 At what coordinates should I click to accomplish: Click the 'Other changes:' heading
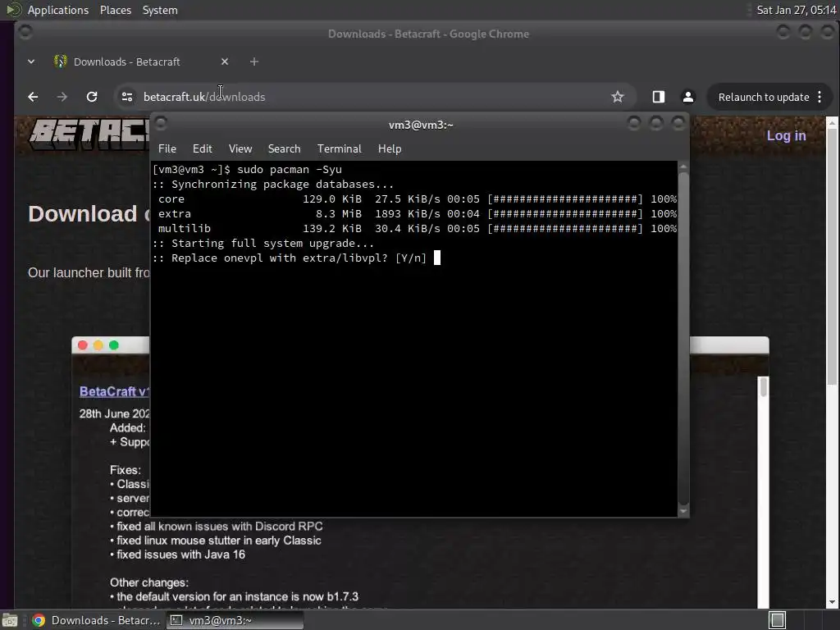[x=149, y=582]
